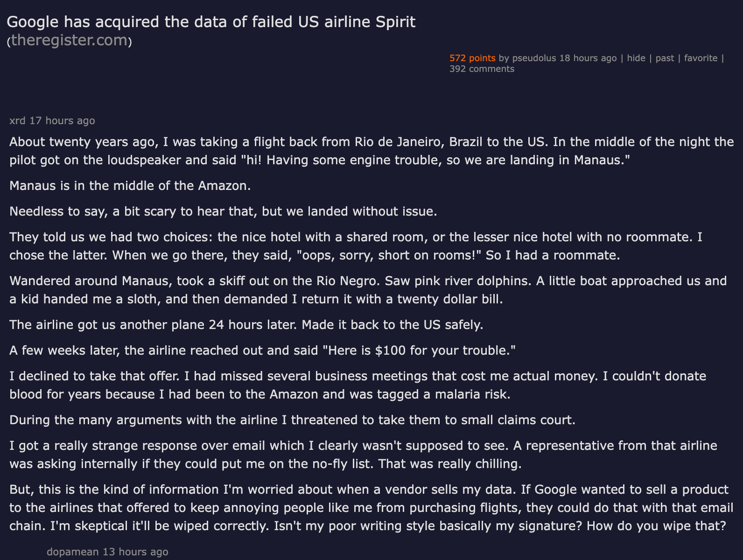Click the line offering $100 for your trouble
The height and width of the screenshot is (560, 743).
click(262, 350)
